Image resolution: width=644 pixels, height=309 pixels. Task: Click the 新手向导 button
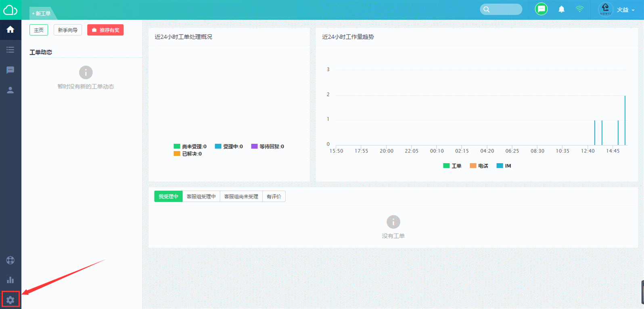(x=68, y=30)
